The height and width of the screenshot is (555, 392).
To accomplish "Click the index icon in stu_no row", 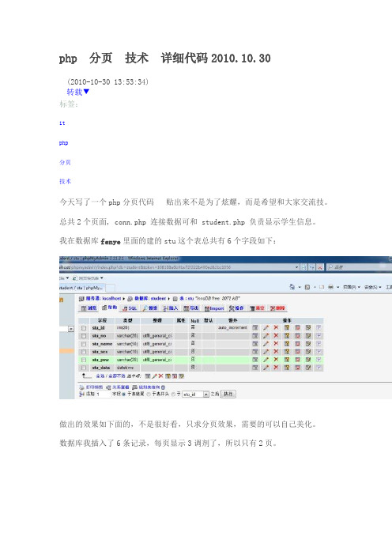I will (x=307, y=335).
